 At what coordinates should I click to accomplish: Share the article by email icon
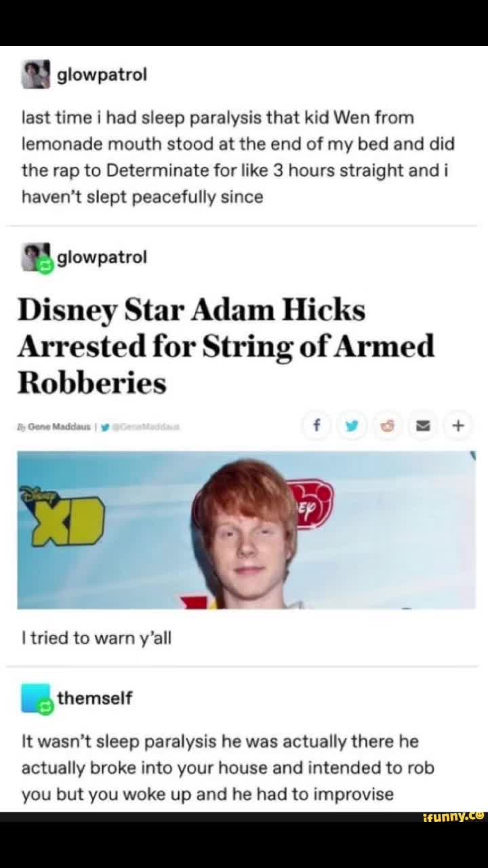422,426
